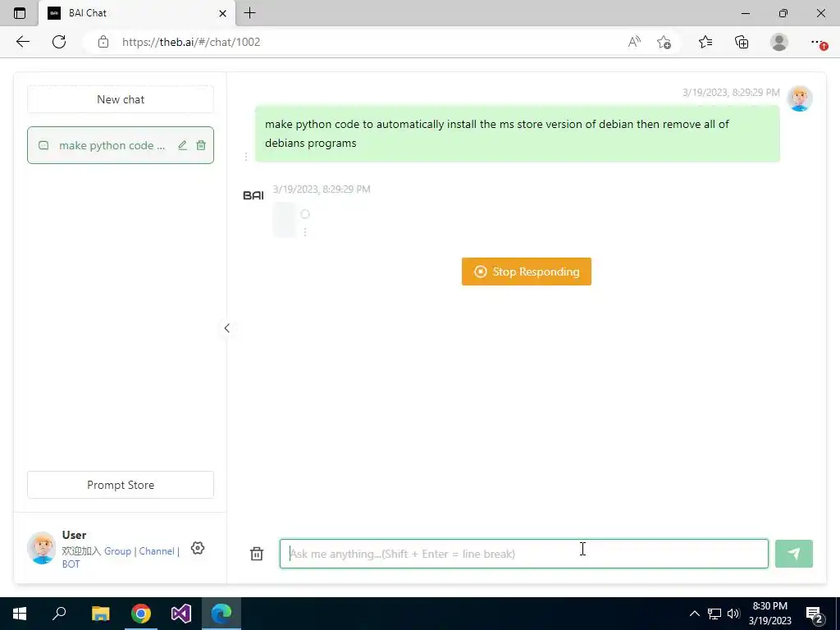Open the Prompt Store
Image resolution: width=840 pixels, height=630 pixels.
[x=121, y=485]
